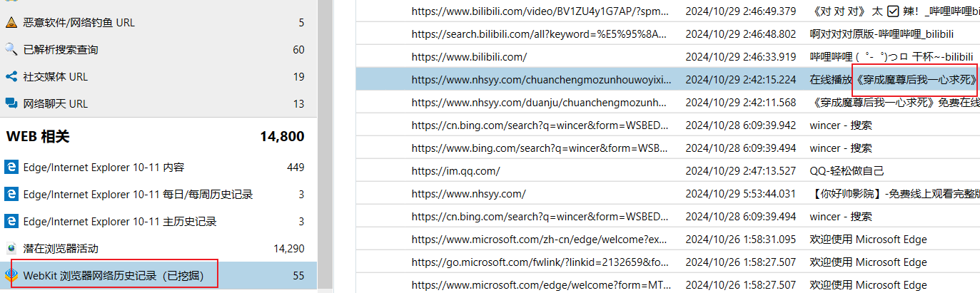
Task: Select 恶意软件/网络钓鱼 URL category
Action: pos(158,22)
